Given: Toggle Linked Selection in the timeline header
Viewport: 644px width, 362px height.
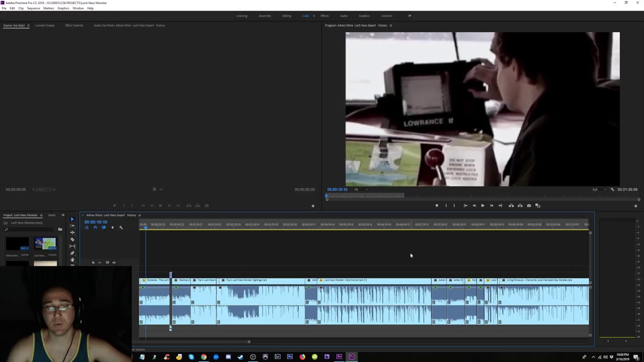Looking at the screenshot, I should point(104,227).
